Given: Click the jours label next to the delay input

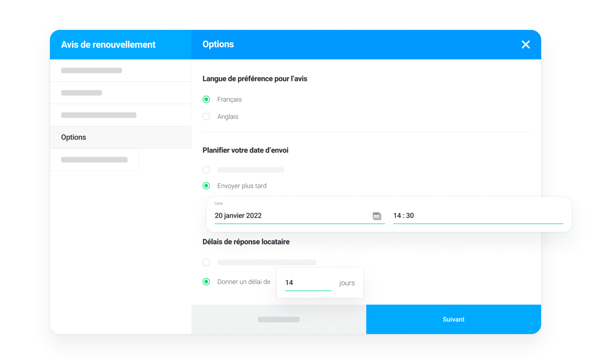Looking at the screenshot, I should 347,283.
